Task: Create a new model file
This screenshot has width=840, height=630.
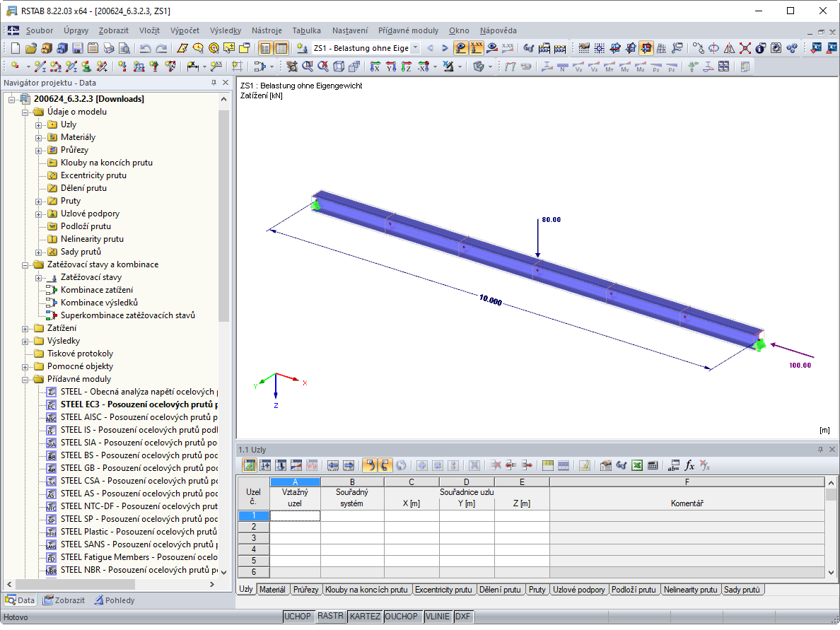Action: click(16, 48)
